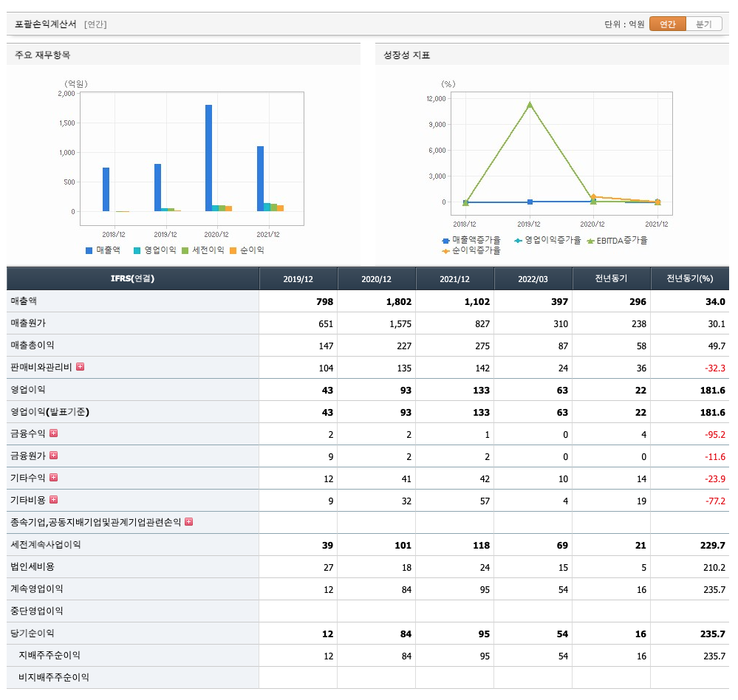Select the 2021/12 column header
Image resolution: width=738 pixels, height=700 pixels.
coord(454,279)
